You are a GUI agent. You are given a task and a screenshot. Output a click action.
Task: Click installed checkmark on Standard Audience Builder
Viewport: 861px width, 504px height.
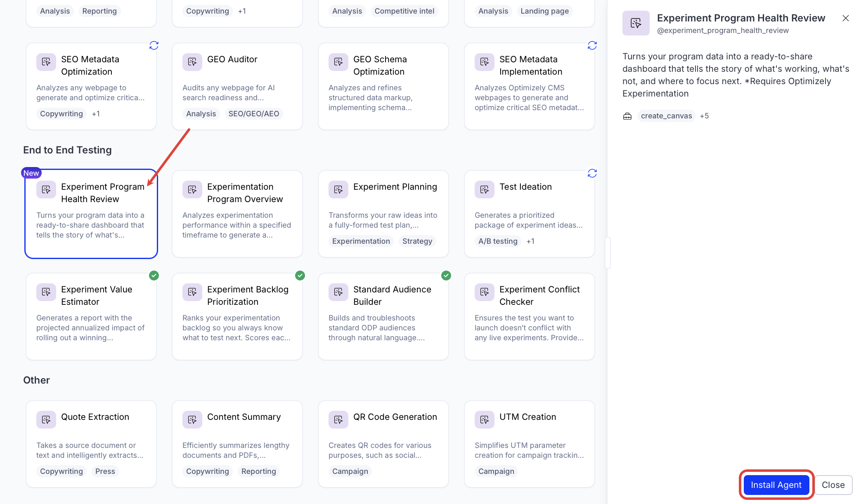point(446,276)
